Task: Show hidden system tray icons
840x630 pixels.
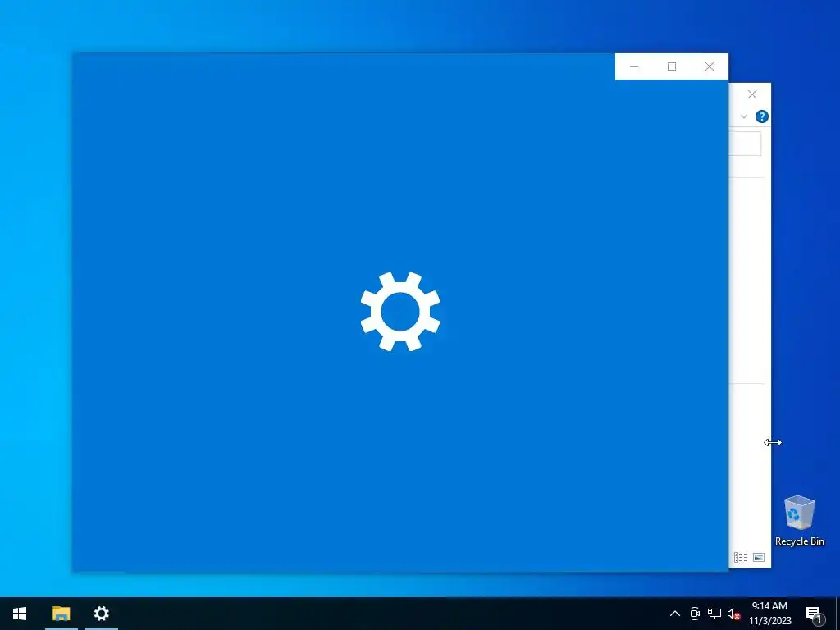Action: click(x=675, y=614)
